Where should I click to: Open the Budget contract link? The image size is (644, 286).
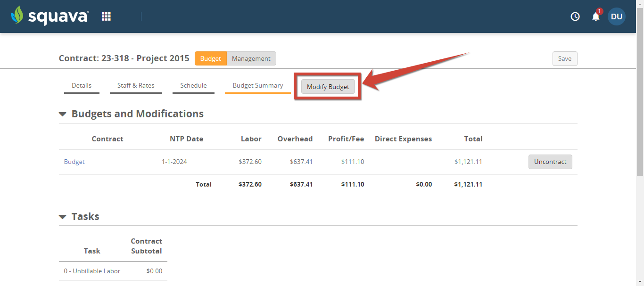point(74,162)
